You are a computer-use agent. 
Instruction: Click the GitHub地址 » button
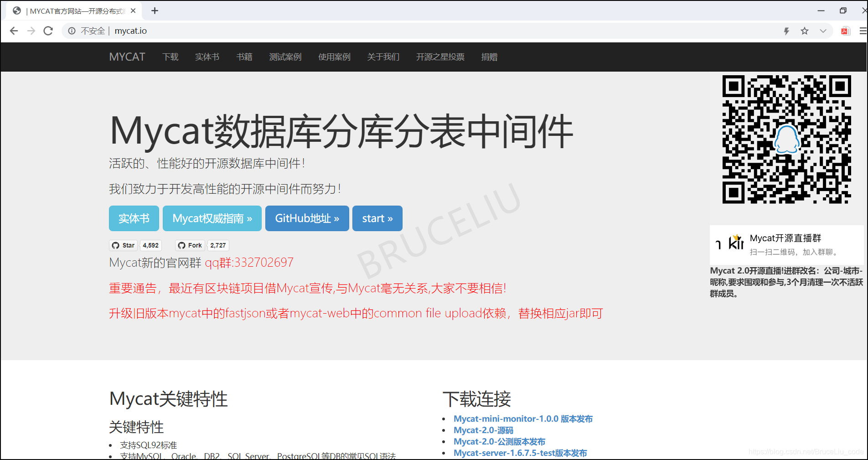coord(307,218)
